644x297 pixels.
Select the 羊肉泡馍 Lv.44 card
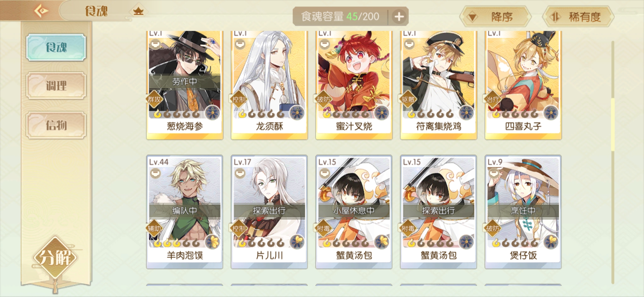click(x=185, y=212)
